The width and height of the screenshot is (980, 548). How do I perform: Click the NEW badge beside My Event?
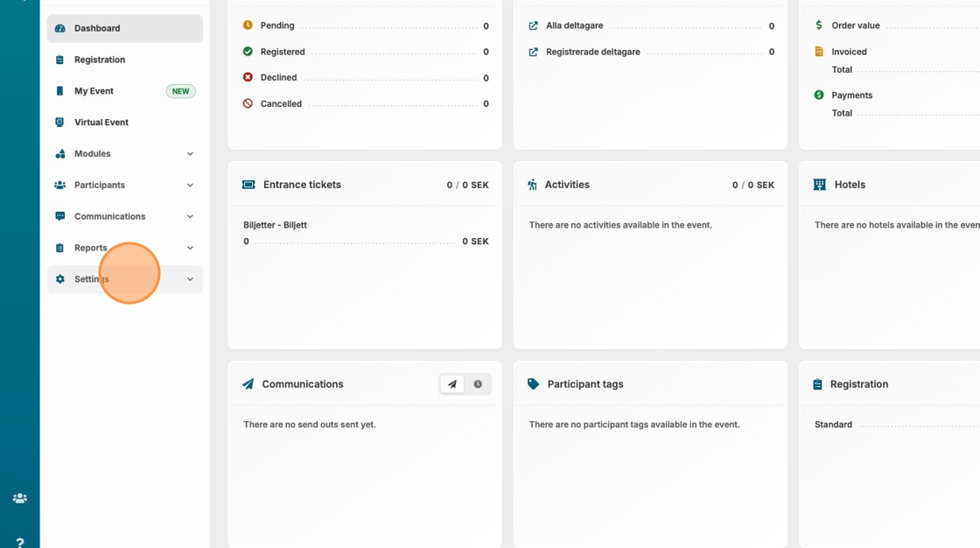point(180,91)
